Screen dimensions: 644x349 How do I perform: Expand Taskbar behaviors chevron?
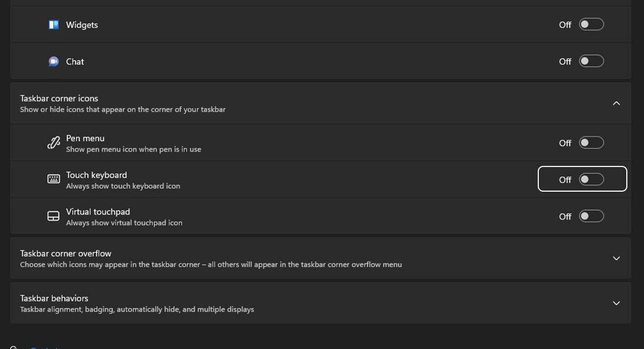point(616,303)
